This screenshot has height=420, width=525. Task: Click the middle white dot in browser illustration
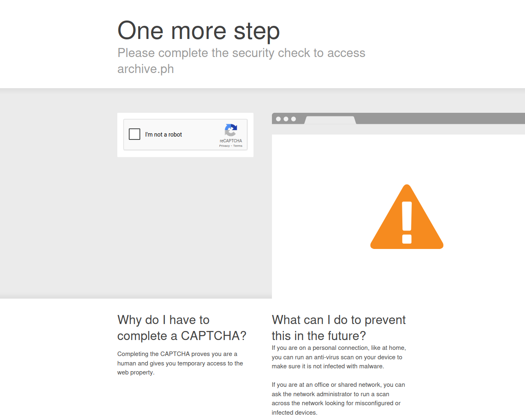[286, 119]
